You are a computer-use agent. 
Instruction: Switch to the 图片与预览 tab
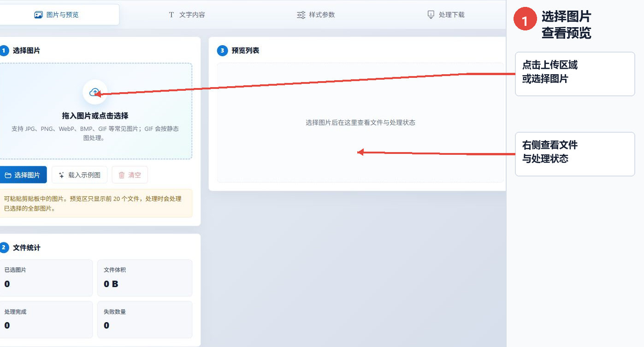click(56, 15)
